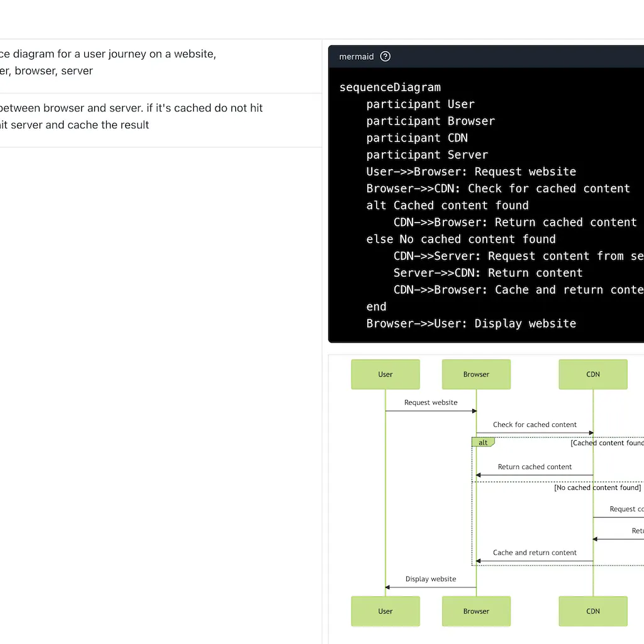Click the 'Request website' message label
This screenshot has width=644, height=644.
(431, 402)
